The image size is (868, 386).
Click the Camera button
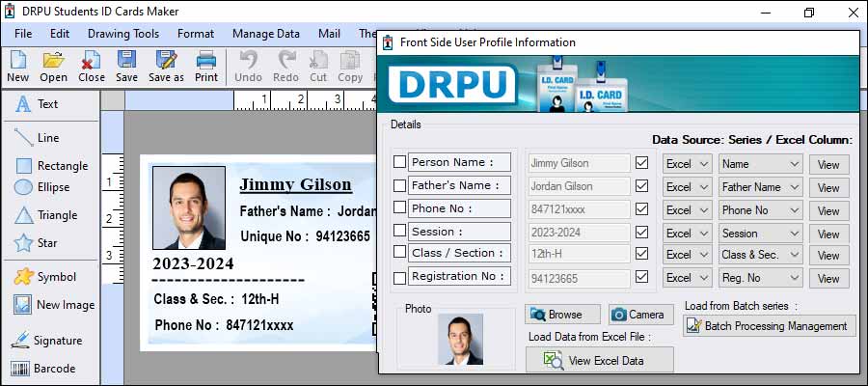(x=641, y=315)
